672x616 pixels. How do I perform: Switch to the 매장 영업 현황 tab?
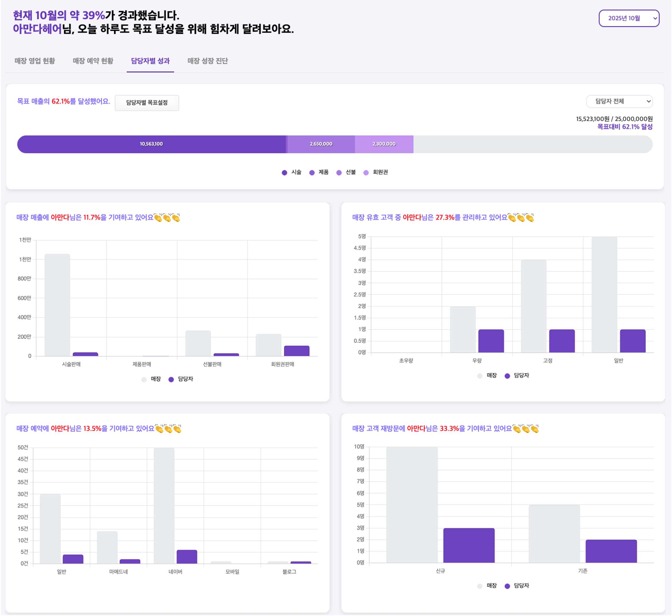(35, 61)
